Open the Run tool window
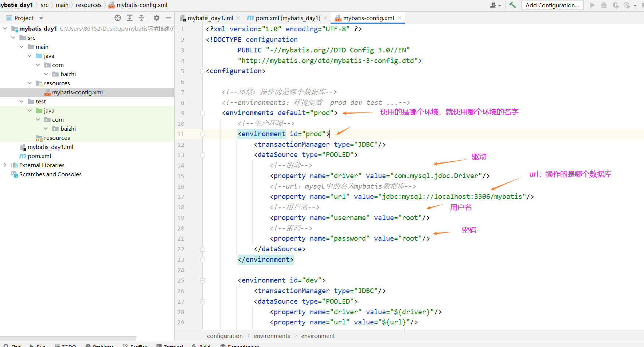This screenshot has width=644, height=347. (38, 346)
